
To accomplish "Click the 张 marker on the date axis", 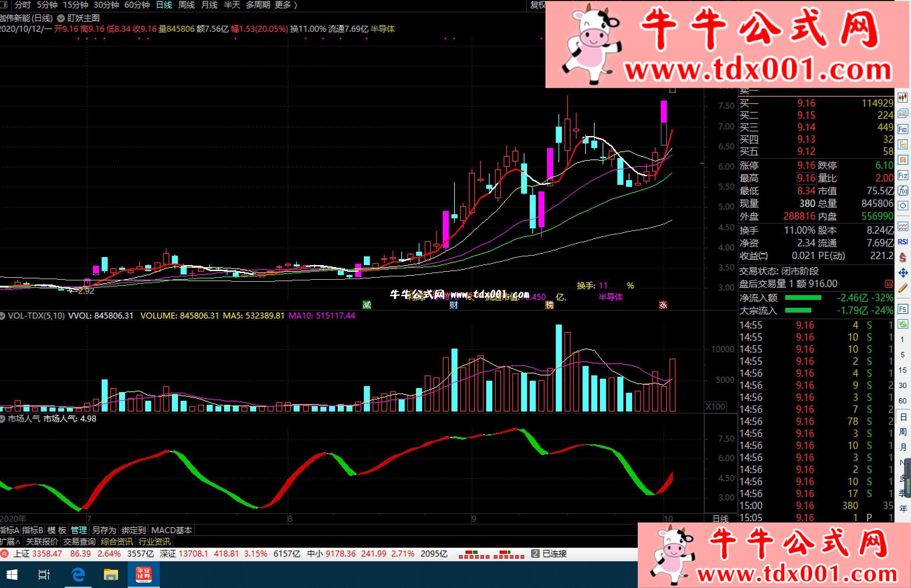I will pos(663,305).
